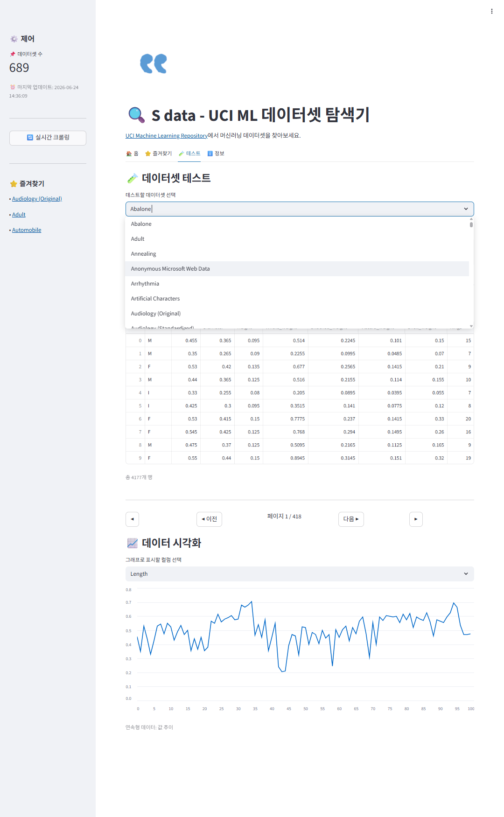Open the Length column dropdown
The width and height of the screenshot is (504, 817).
coord(300,574)
